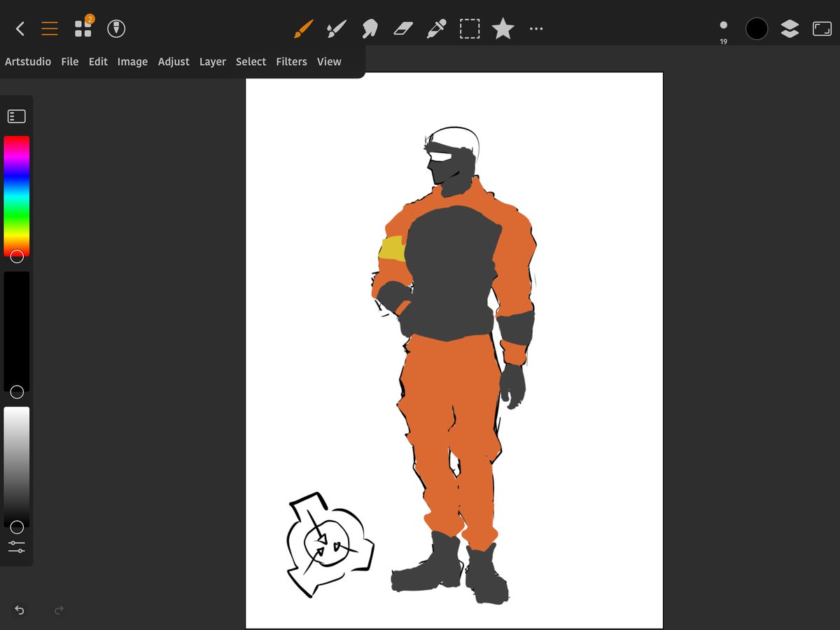Open the Edit menu
Image resolution: width=840 pixels, height=630 pixels.
tap(98, 62)
